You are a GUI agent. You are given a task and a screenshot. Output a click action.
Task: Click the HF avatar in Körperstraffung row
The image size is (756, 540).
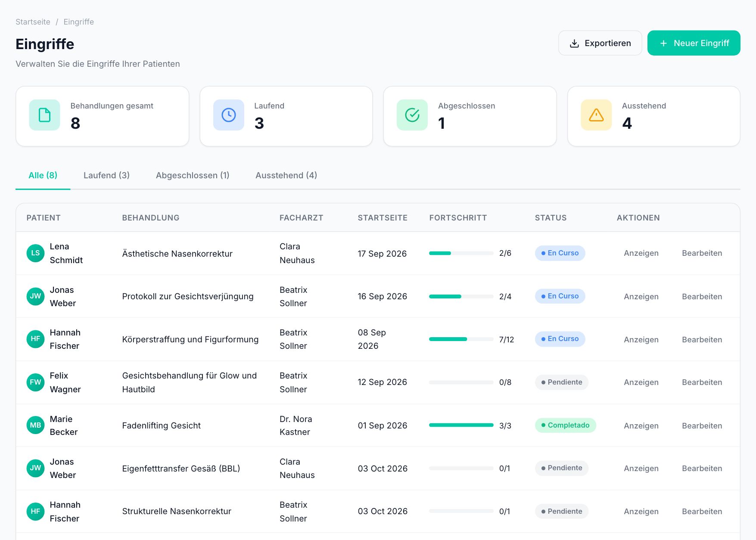[35, 339]
